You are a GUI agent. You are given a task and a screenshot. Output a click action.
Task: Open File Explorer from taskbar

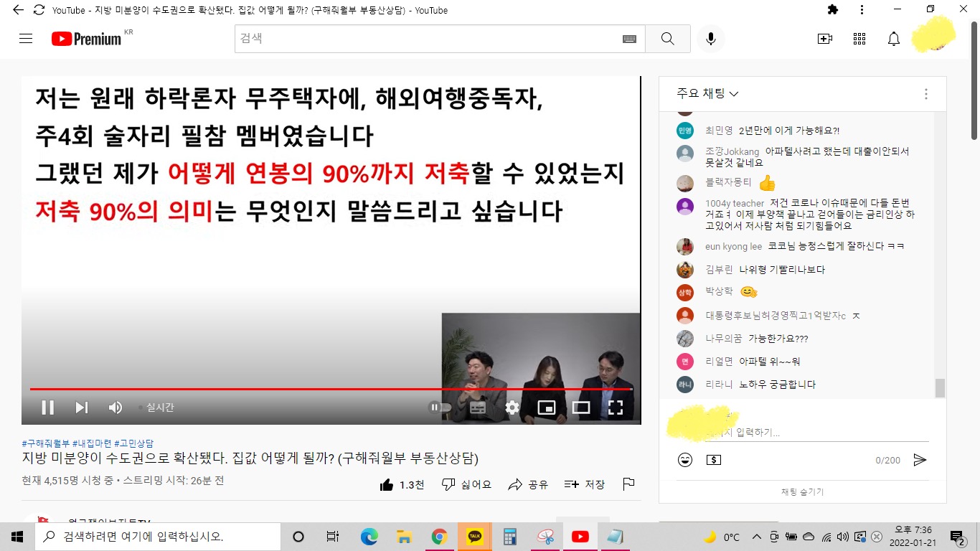[x=404, y=537]
